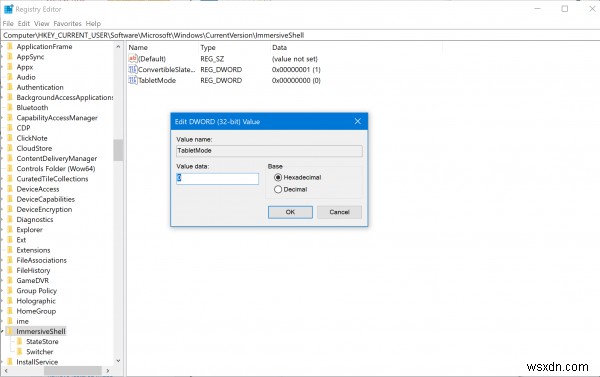The width and height of the screenshot is (600, 377).
Task: Click the tree vertical scrollbar thumb
Action: (x=118, y=150)
